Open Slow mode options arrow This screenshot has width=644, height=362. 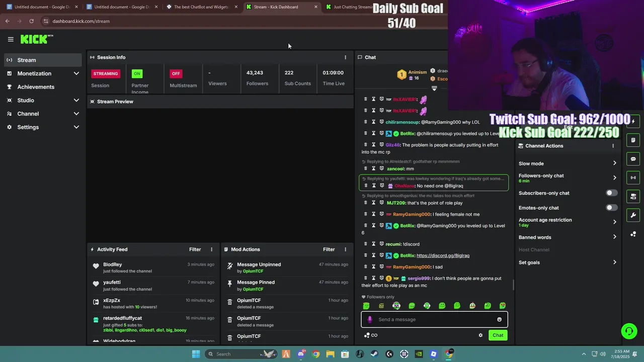[614, 163]
